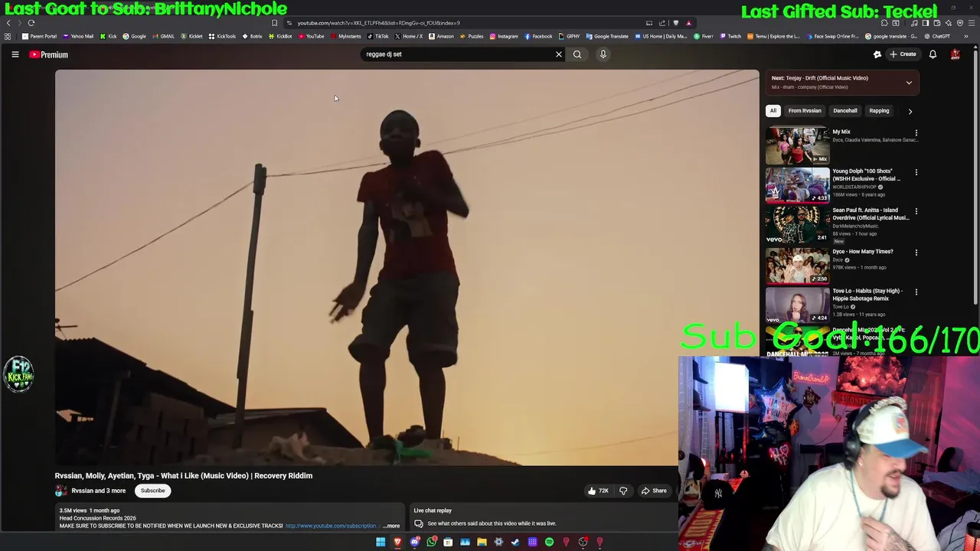Click the Create button
Image resolution: width=980 pixels, height=551 pixels.
point(903,54)
